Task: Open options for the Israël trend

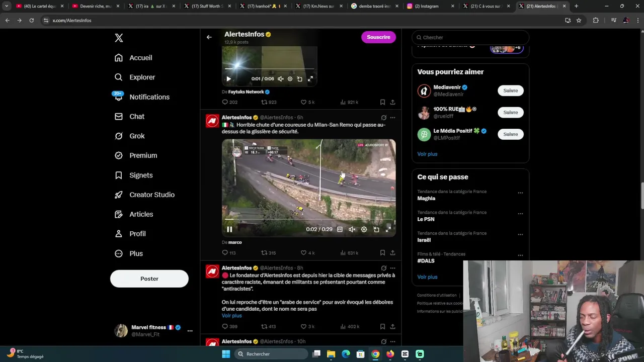Action: (x=520, y=234)
